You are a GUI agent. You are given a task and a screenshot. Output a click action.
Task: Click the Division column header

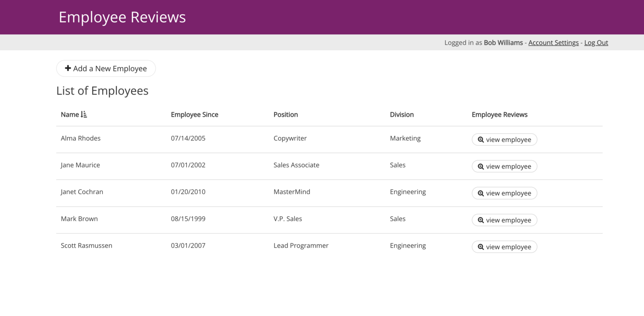click(x=401, y=114)
